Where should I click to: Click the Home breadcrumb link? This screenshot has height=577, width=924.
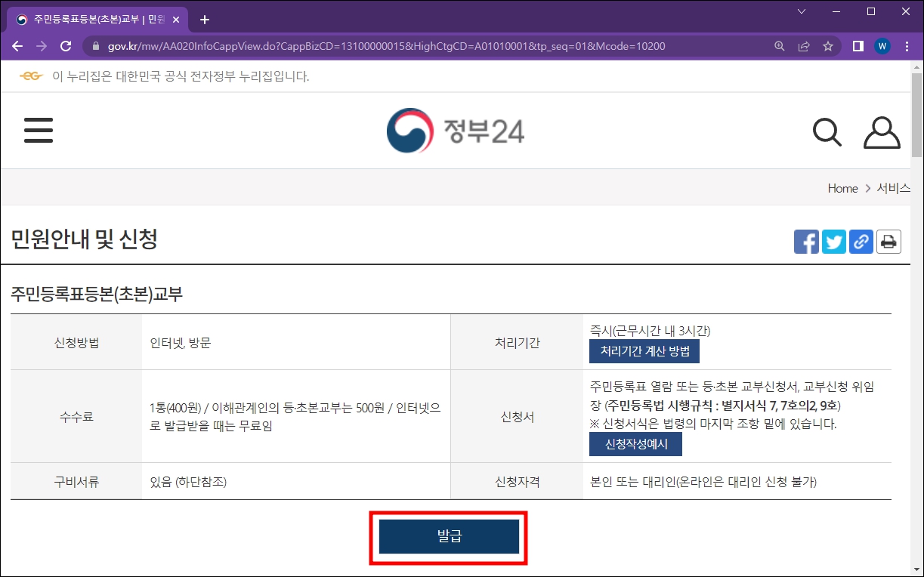coord(842,188)
